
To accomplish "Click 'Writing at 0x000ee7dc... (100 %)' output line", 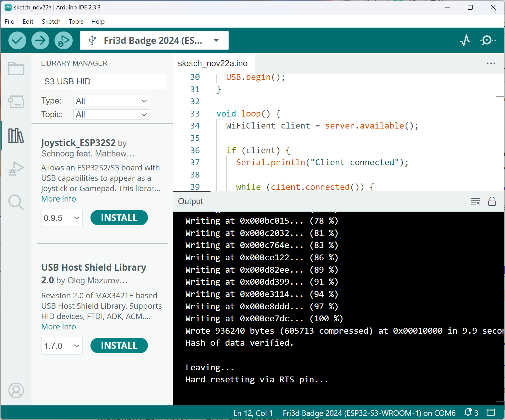I will (x=264, y=319).
